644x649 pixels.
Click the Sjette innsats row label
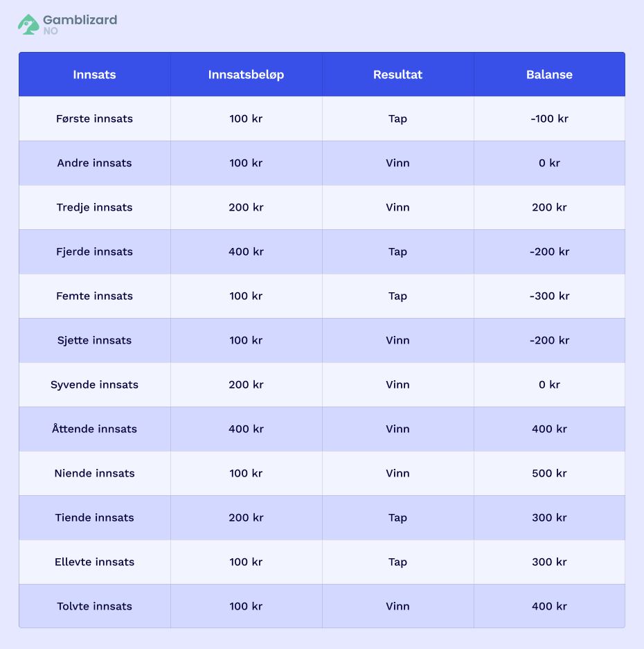point(94,340)
